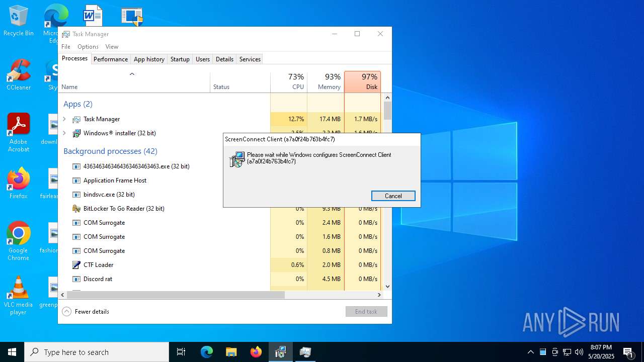Click the ScreenConnect installer dialog icon
The image size is (644, 362).
tap(237, 159)
